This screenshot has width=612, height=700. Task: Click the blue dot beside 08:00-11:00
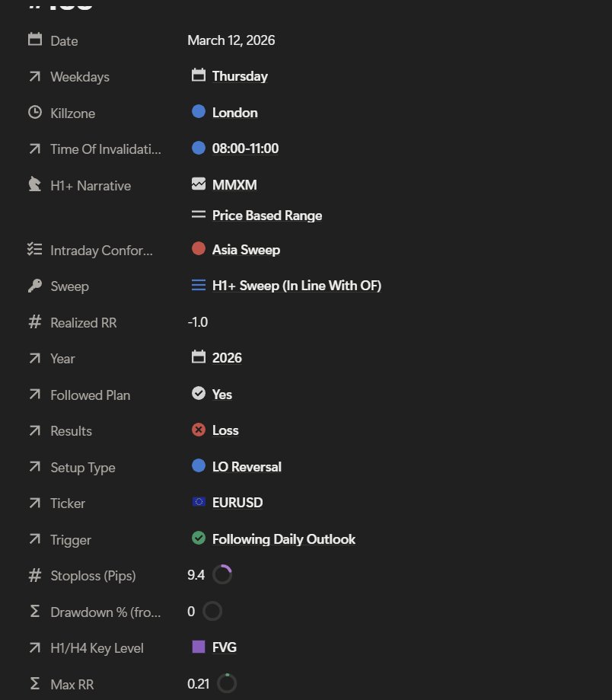pyautogui.click(x=199, y=147)
